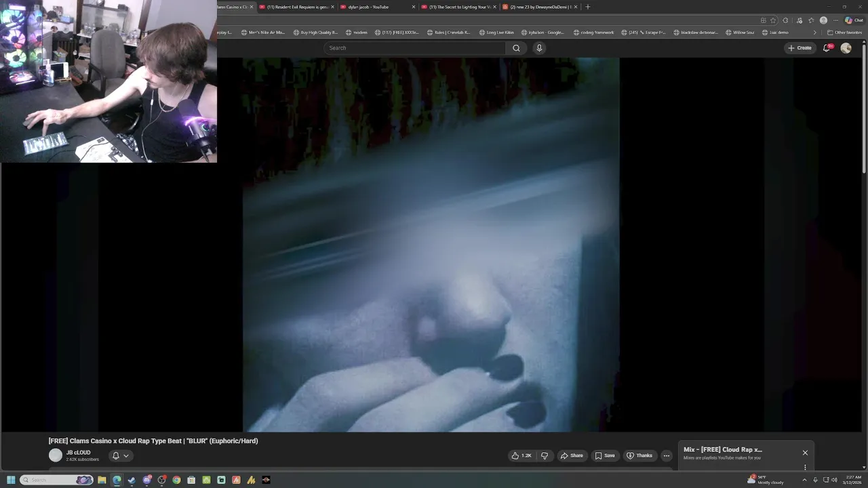This screenshot has height=488, width=868.
Task: Open Luac demo bookmark
Action: click(775, 33)
